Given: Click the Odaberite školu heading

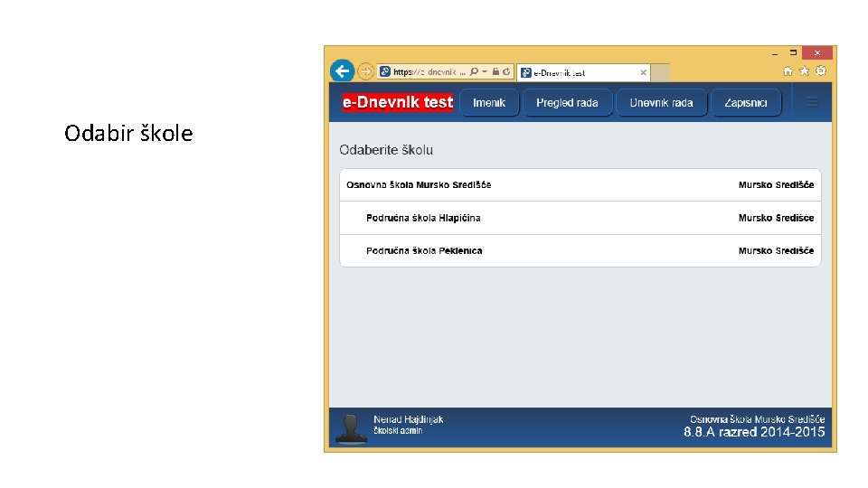Looking at the screenshot, I should coord(386,150).
